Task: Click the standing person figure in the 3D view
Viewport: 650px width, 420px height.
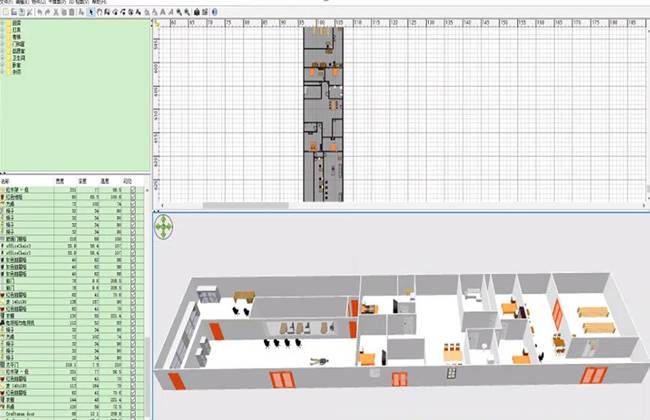Action: click(x=320, y=362)
